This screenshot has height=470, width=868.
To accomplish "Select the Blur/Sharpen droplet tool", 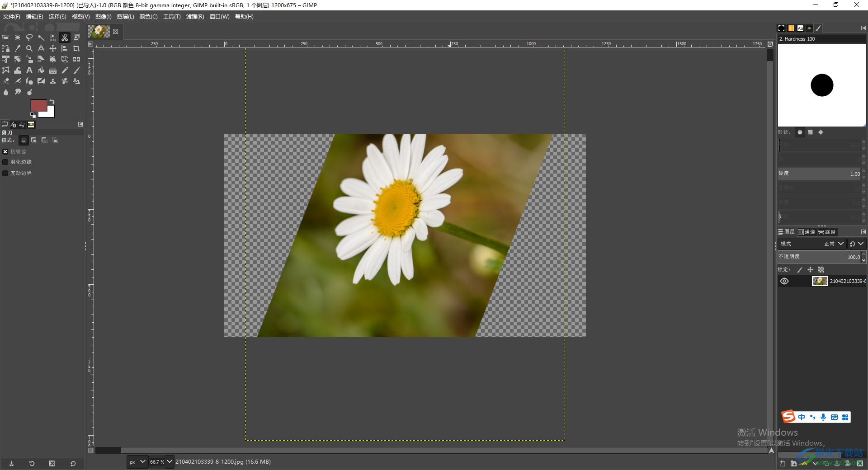I will point(6,92).
